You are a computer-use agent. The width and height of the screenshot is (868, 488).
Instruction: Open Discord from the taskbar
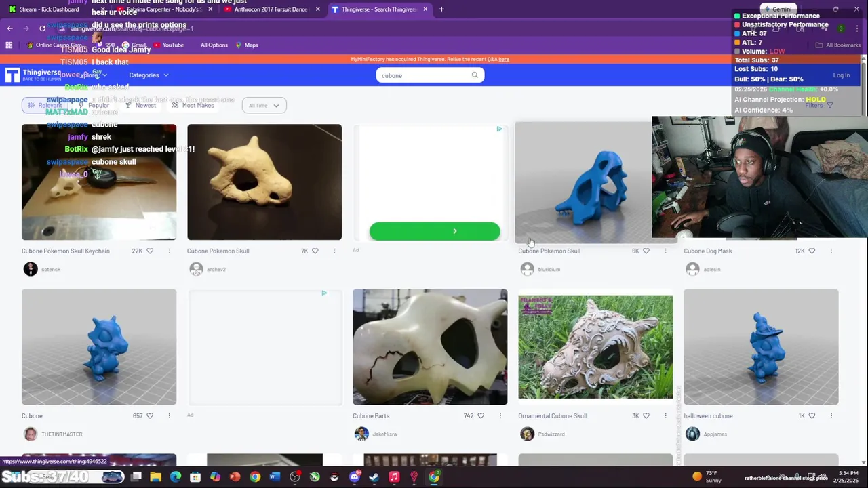(354, 477)
